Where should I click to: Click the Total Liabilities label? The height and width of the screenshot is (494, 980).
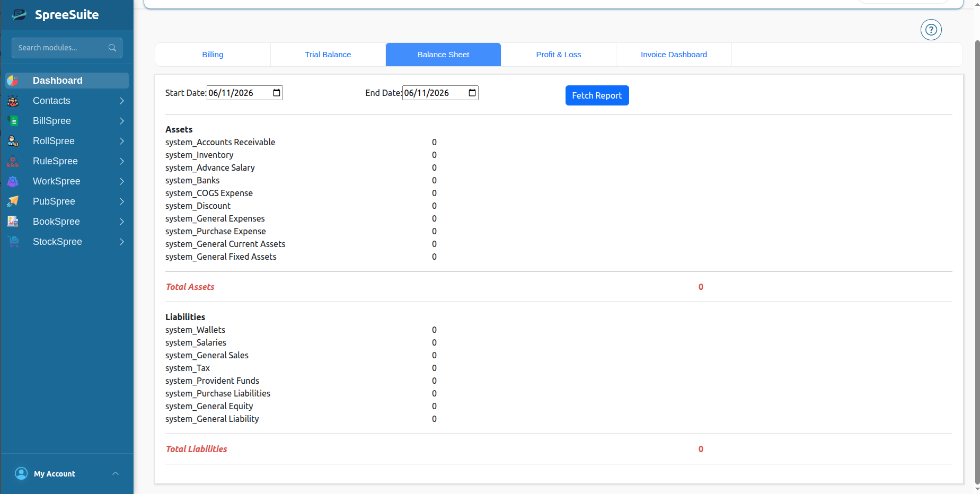tap(196, 449)
